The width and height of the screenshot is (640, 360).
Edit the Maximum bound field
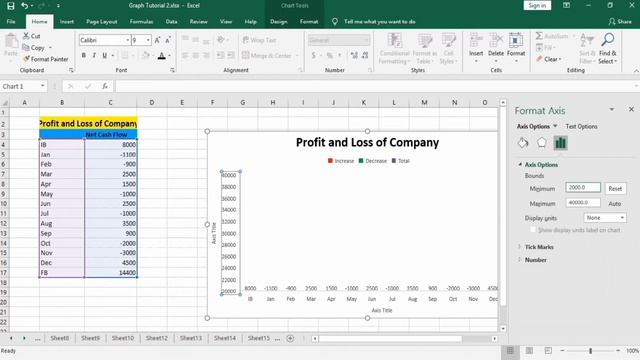pos(583,202)
